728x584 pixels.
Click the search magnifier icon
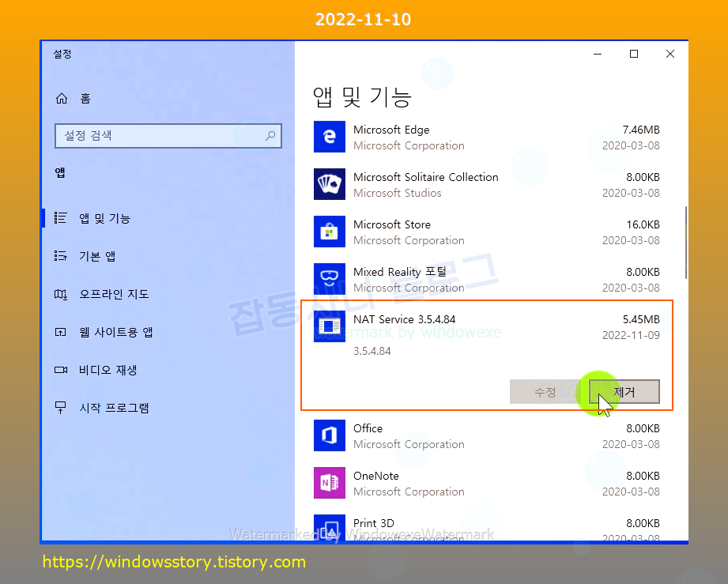pyautogui.click(x=270, y=136)
